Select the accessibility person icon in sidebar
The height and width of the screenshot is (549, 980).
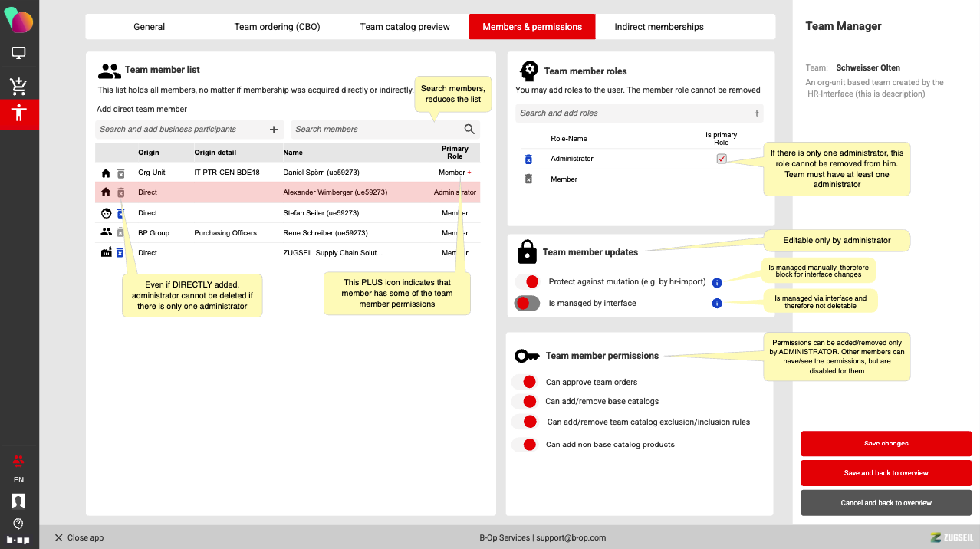pos(18,113)
